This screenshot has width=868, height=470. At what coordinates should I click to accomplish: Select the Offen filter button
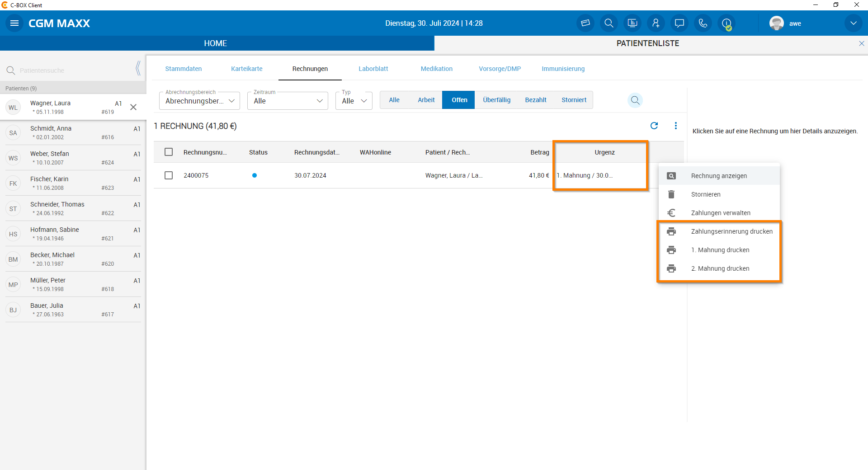pos(459,100)
